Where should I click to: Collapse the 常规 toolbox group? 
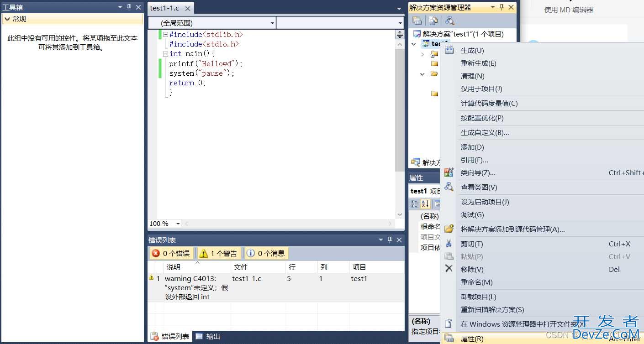7,19
